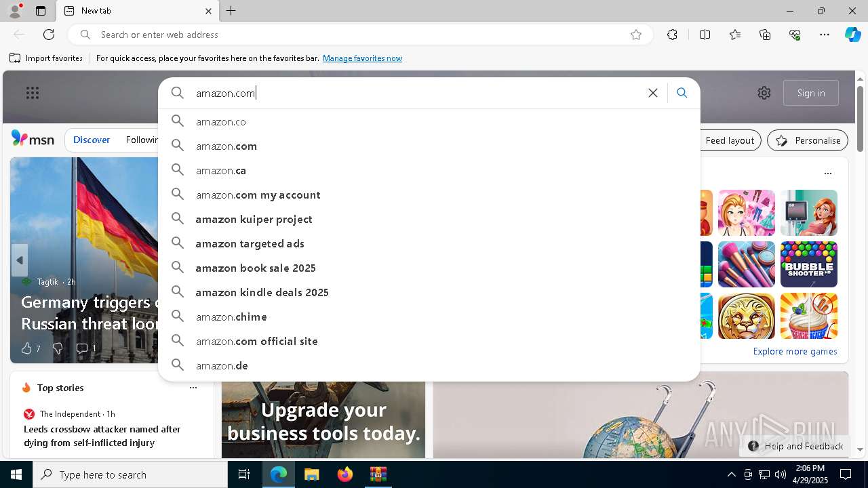The height and width of the screenshot is (488, 868).
Task: Toggle split screen view
Action: click(x=705, y=35)
